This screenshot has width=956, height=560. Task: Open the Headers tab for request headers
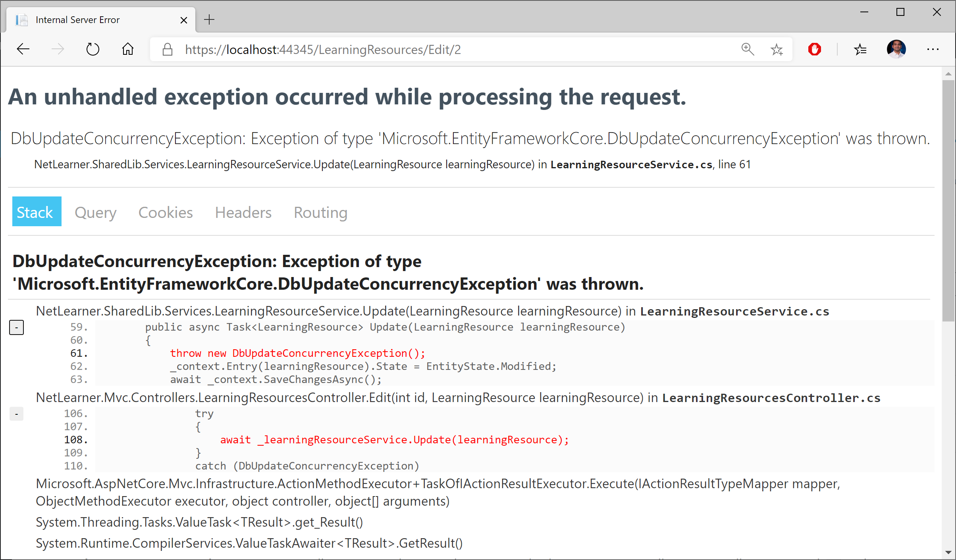coord(243,213)
